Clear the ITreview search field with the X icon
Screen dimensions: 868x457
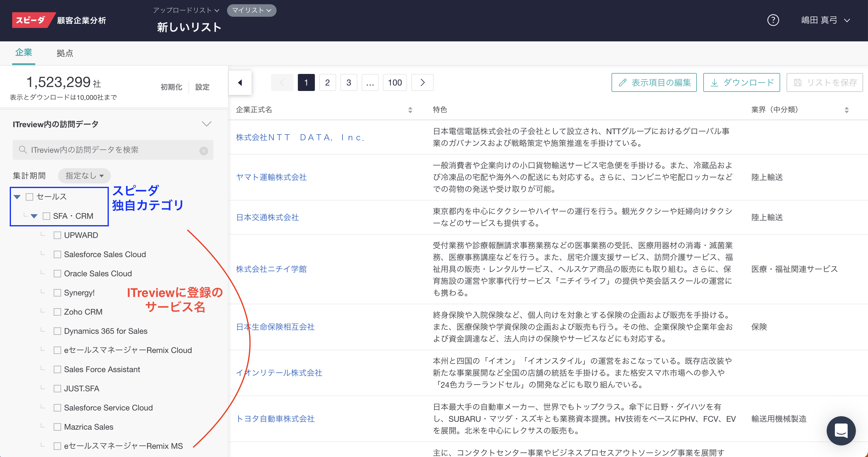pos(204,151)
